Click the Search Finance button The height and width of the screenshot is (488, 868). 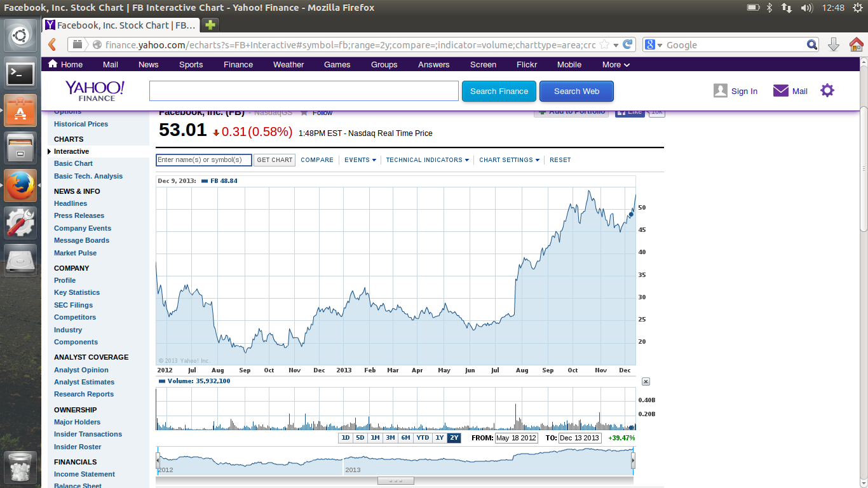pyautogui.click(x=499, y=91)
